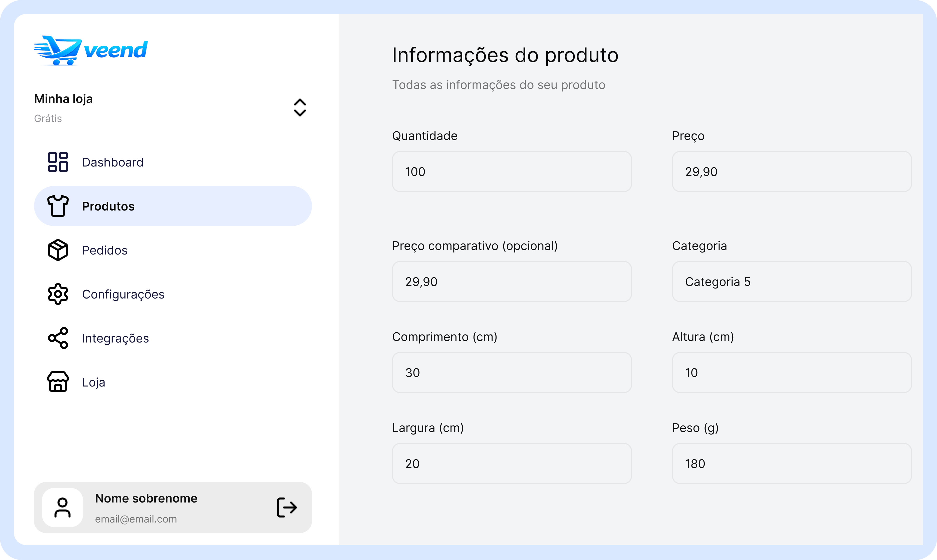Image resolution: width=937 pixels, height=560 pixels.
Task: Click into the Preço input
Action: [x=792, y=171]
